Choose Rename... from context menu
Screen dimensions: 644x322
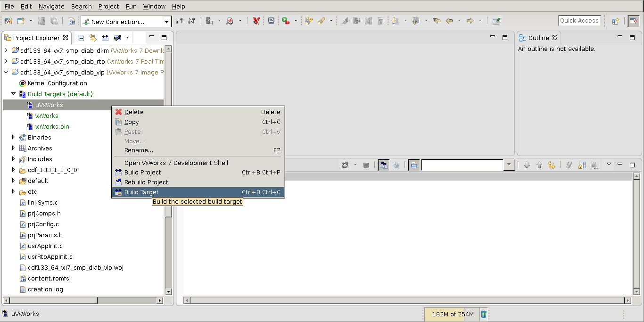point(198,150)
